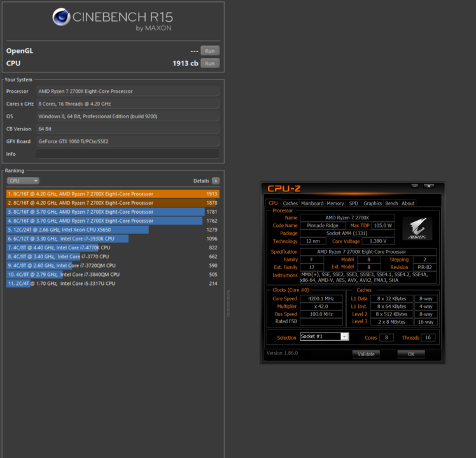This screenshot has height=458, width=476.
Task: Click the Level 3 cache value 2 x 8 MBytes
Action: click(x=391, y=322)
